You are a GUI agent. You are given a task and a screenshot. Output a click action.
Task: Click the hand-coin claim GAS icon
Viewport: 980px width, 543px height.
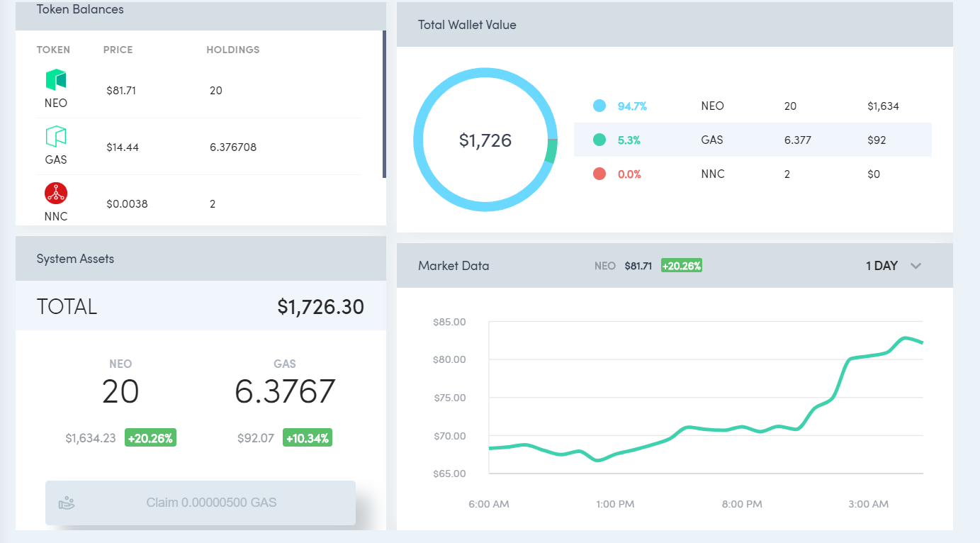coord(67,503)
